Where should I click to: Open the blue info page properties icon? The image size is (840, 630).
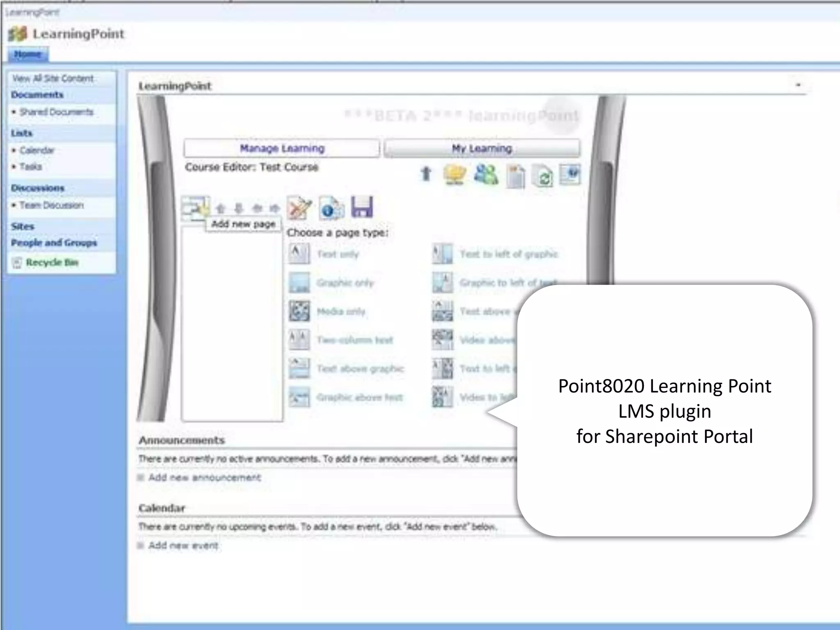point(331,208)
